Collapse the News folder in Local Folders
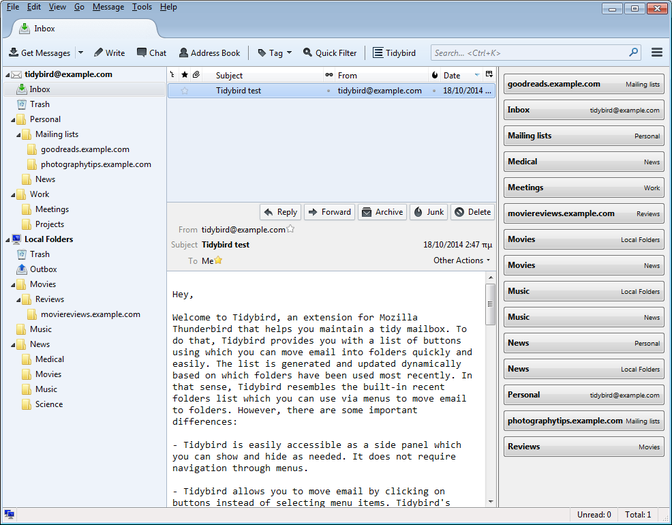Screen dimensions: 672x525 [x=13, y=345]
